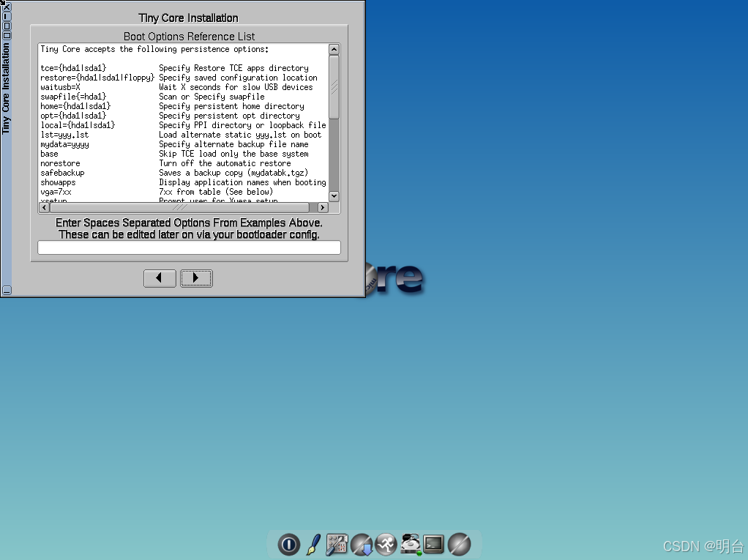Launch the Apps download-arrow dock icon
The image size is (748, 560).
coord(362,544)
